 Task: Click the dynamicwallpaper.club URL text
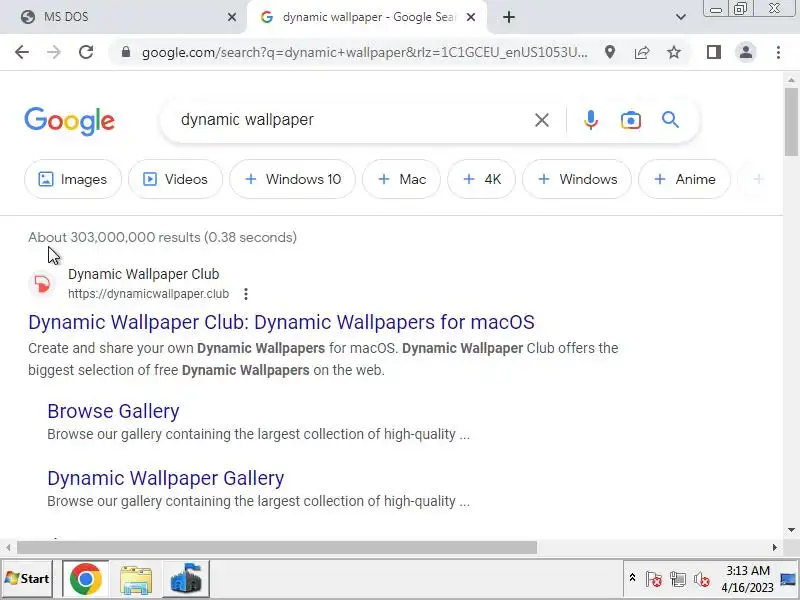coord(148,294)
